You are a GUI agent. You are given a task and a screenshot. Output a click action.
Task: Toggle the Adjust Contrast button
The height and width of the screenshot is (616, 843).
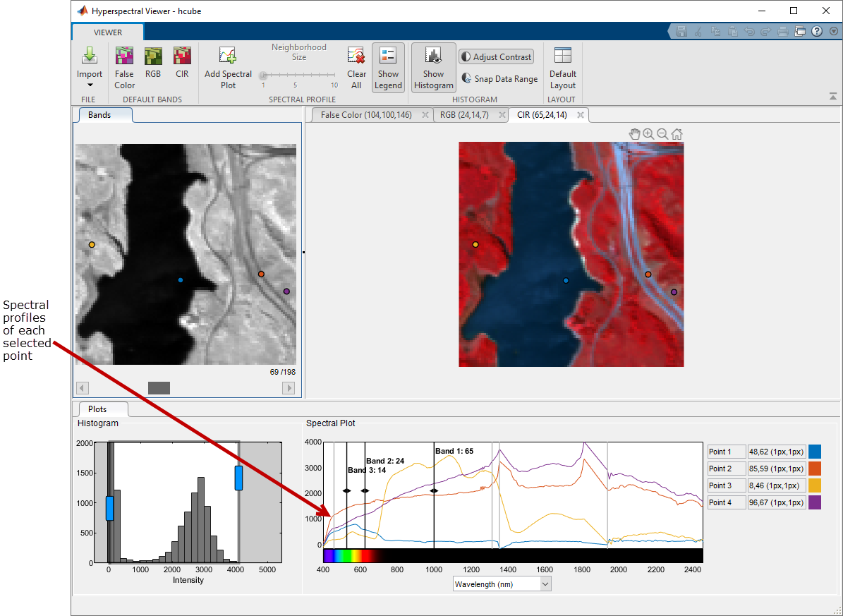coord(496,57)
